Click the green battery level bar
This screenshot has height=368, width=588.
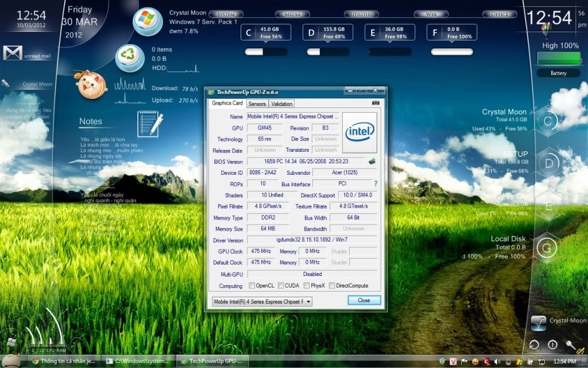click(559, 59)
